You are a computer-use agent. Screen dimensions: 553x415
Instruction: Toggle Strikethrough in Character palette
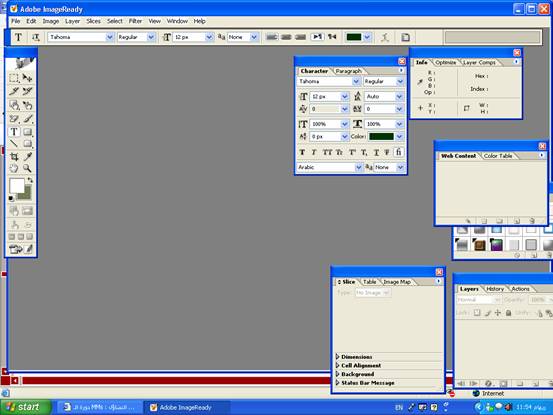coord(387,152)
